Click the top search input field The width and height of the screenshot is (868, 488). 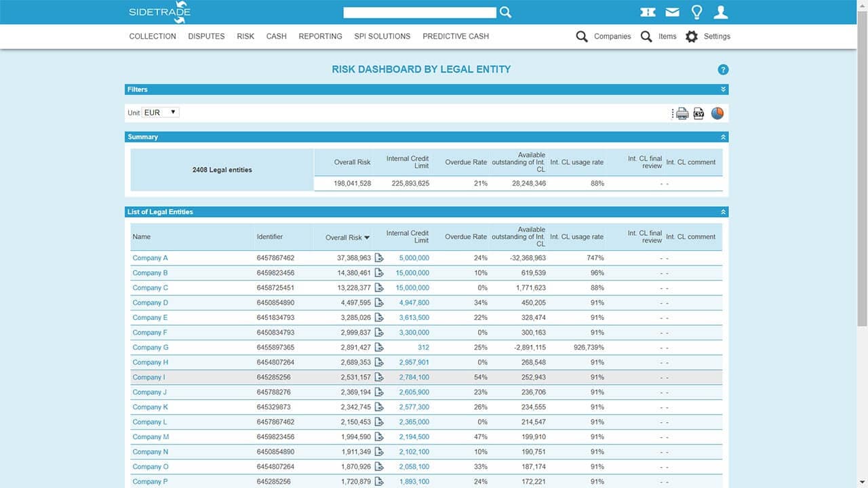tap(419, 12)
